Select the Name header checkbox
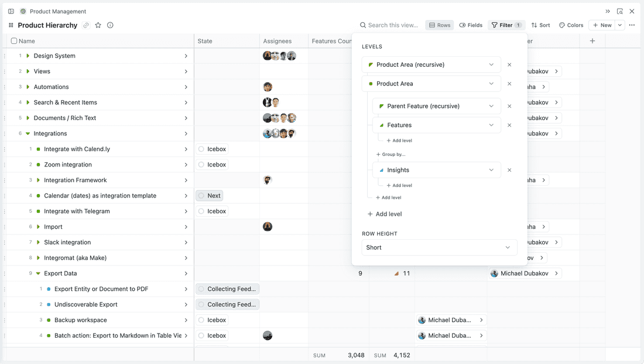644x364 pixels. [x=14, y=40]
